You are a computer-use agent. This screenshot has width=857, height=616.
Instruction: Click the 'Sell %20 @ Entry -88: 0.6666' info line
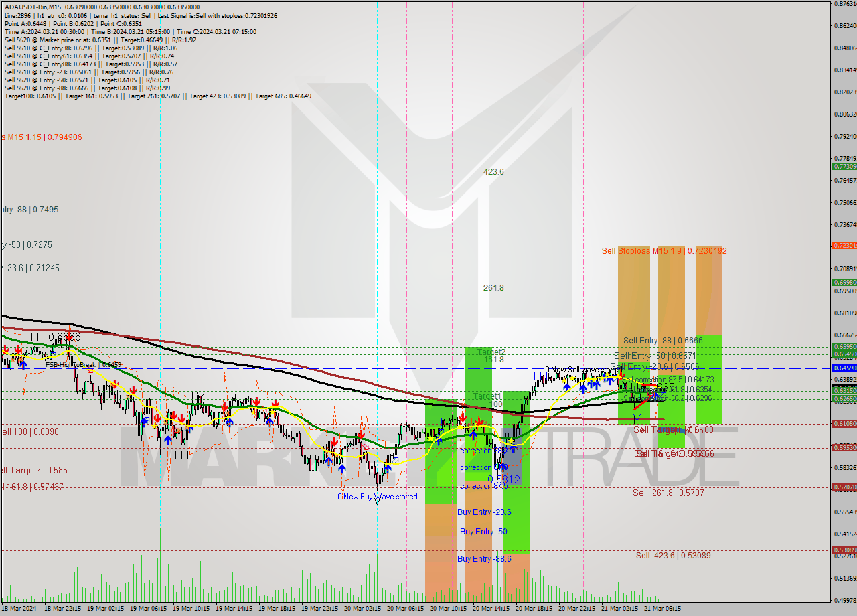click(88, 88)
